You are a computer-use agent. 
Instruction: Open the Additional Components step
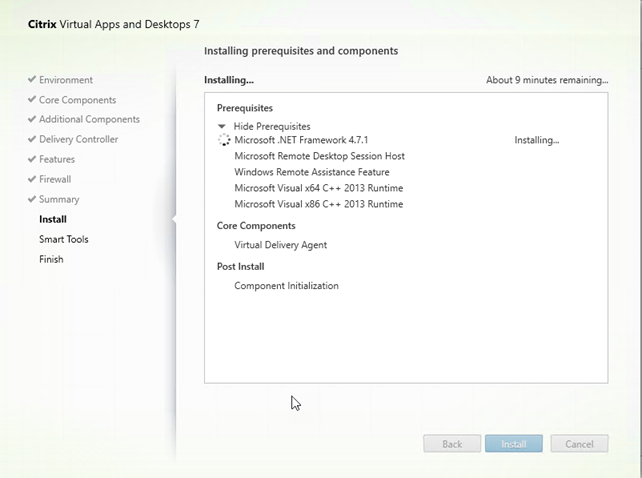89,119
